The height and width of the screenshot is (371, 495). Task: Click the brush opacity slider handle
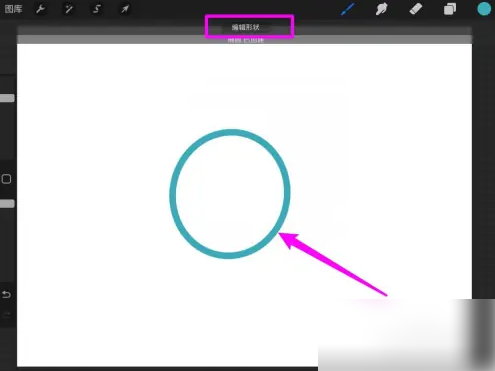[7, 204]
